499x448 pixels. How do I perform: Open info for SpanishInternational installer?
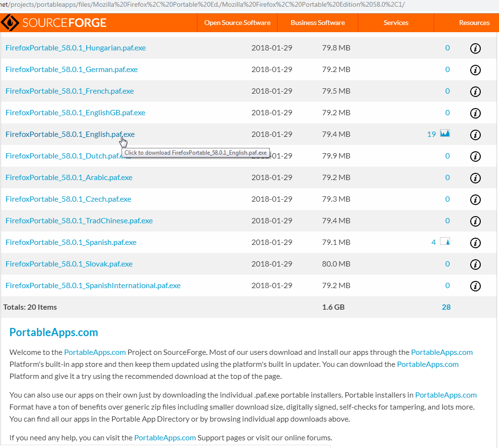475,286
